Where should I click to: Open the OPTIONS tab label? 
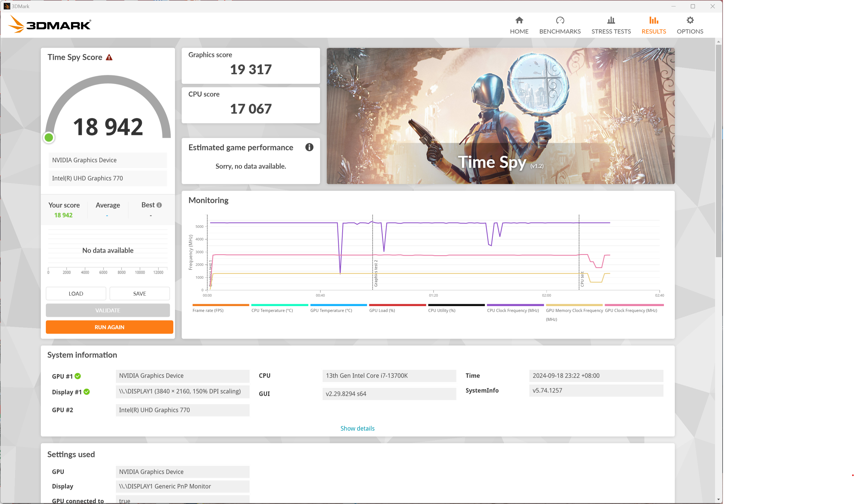point(690,31)
